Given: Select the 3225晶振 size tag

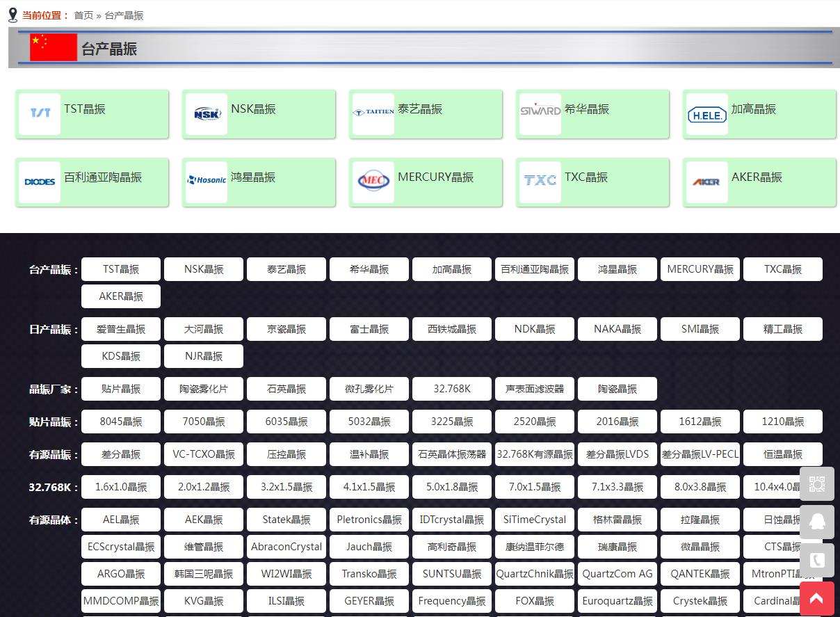Looking at the screenshot, I should 452,422.
